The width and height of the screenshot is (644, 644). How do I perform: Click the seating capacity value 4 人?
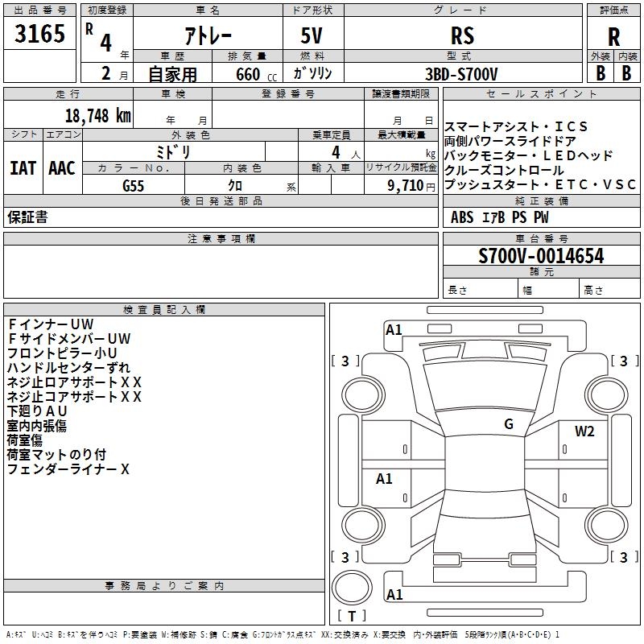tap(346, 152)
